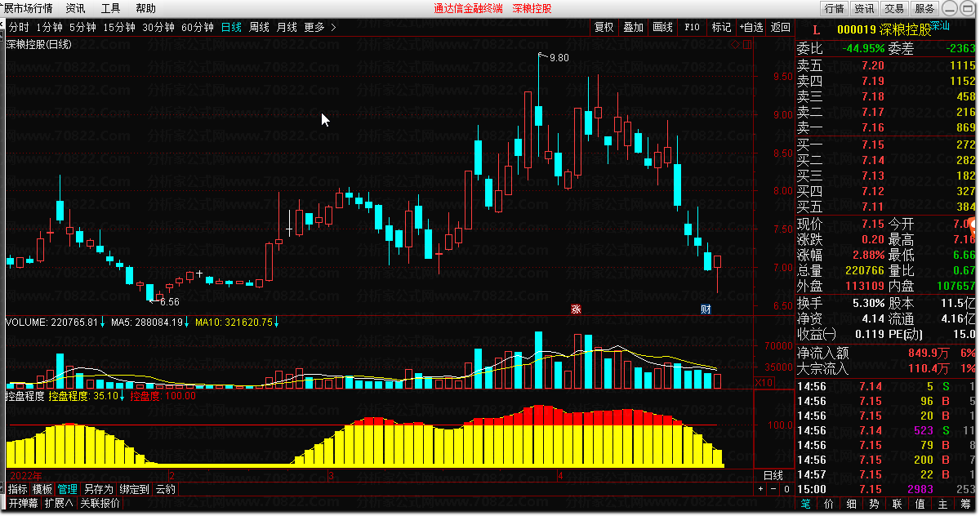Reset zoom with 0 button

pyautogui.click(x=786, y=489)
